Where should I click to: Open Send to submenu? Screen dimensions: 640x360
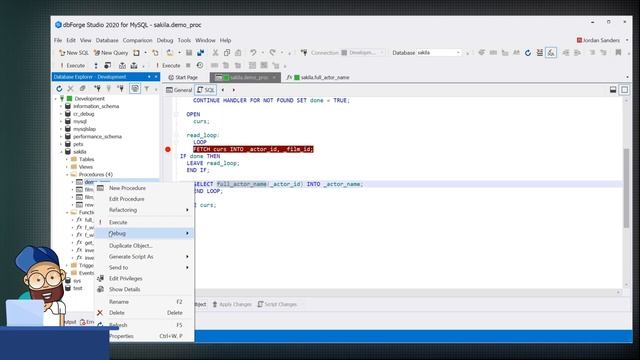144,267
